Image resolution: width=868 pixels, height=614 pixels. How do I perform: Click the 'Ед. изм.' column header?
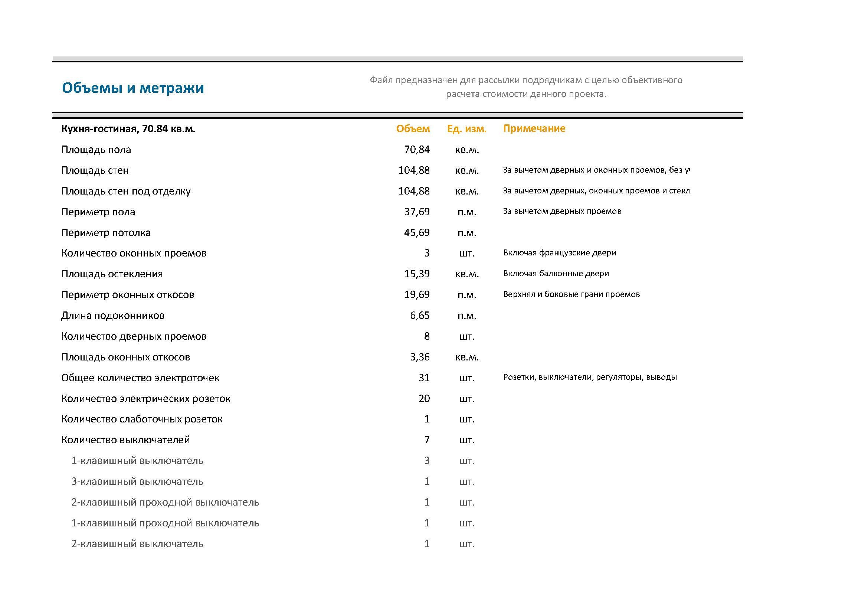pos(466,129)
